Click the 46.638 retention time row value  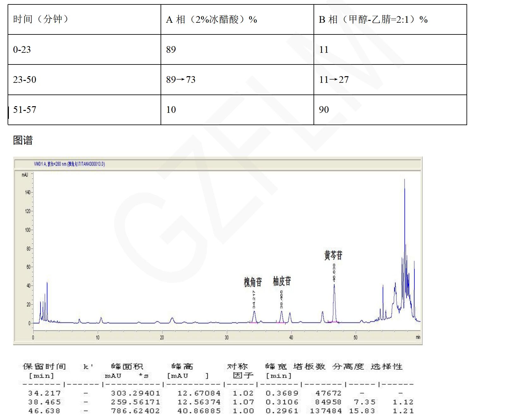44,411
